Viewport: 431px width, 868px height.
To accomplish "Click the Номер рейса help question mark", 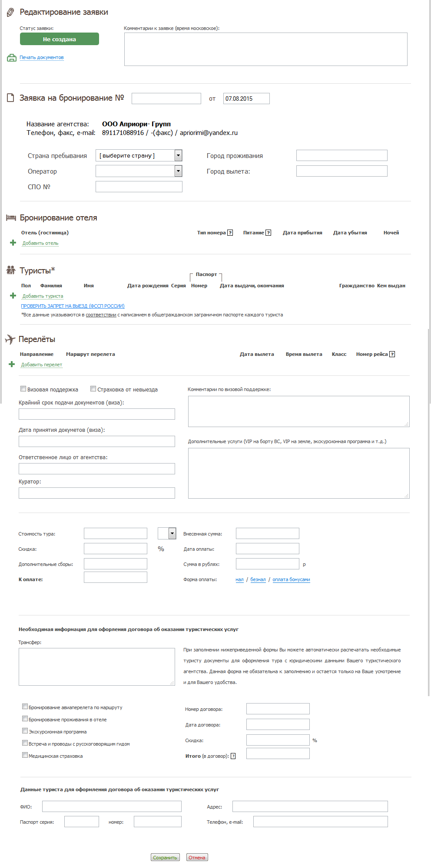I will click(392, 355).
